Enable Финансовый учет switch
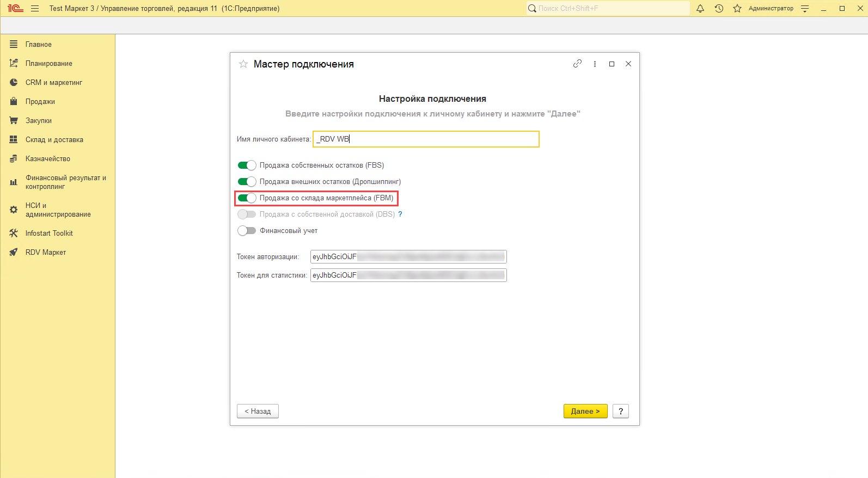 pos(247,230)
